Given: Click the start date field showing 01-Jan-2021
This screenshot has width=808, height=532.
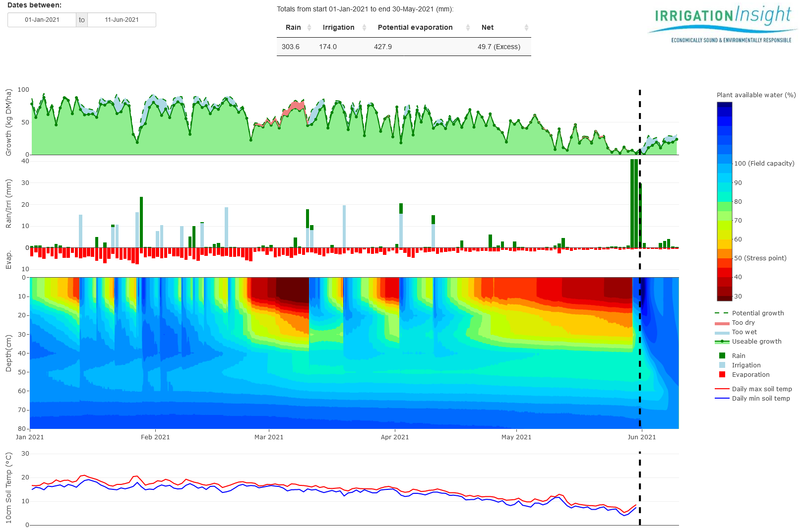Looking at the screenshot, I should (42, 20).
